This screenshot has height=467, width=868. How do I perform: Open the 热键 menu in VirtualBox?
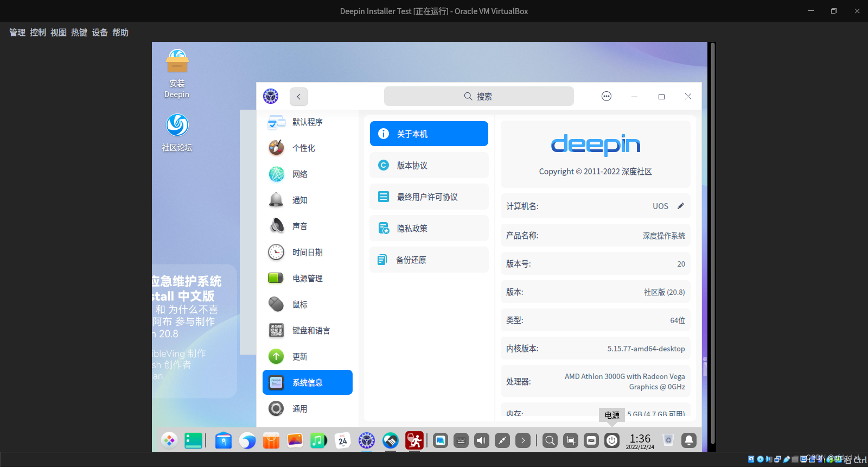coord(79,33)
